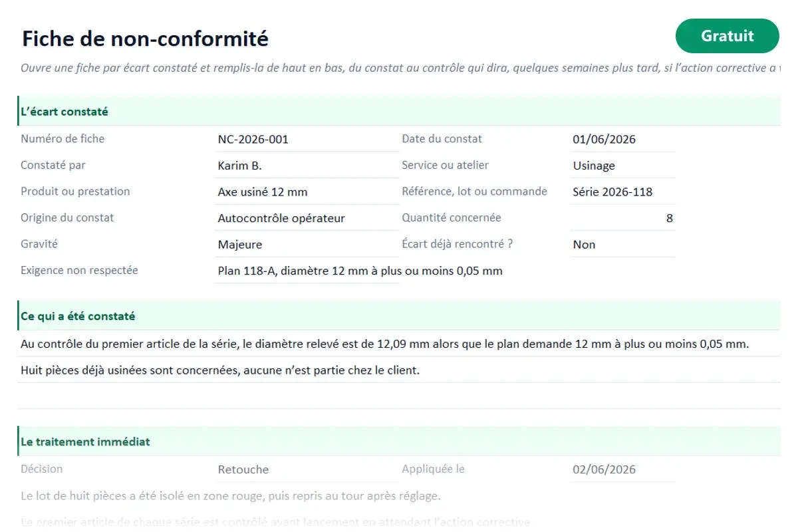
Task: Select the Exigence non respectée field
Action: (x=307, y=271)
